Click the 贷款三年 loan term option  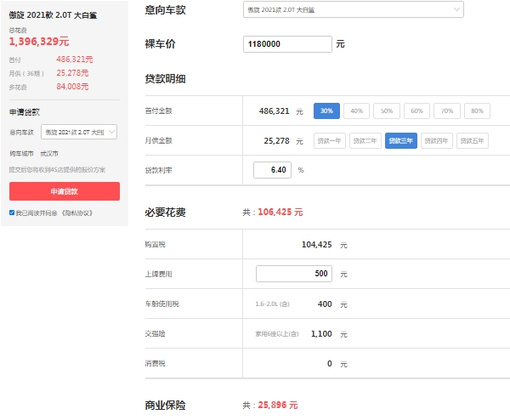click(401, 141)
